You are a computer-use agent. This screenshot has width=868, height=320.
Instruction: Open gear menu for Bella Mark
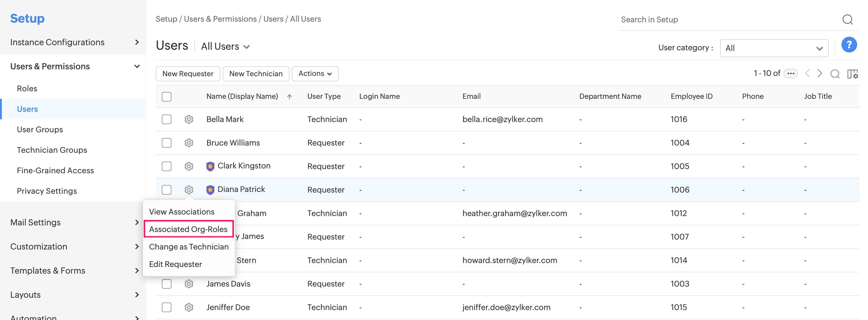click(189, 119)
